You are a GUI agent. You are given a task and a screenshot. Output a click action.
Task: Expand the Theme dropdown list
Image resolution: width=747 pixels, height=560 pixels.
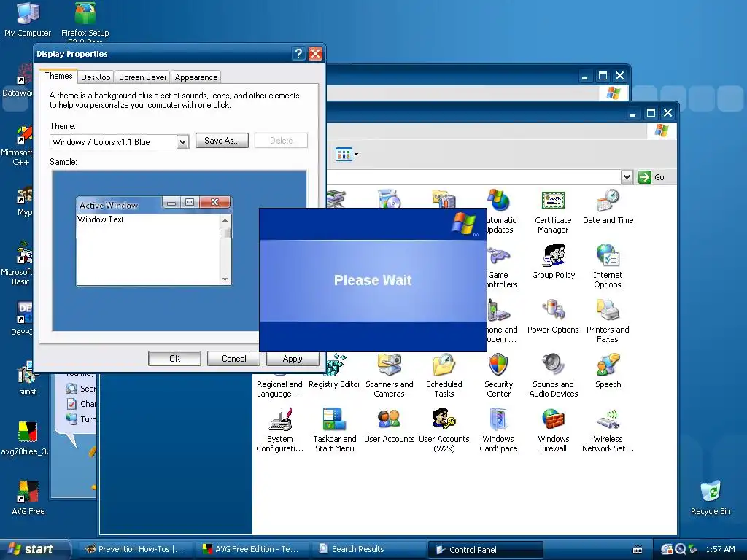[182, 142]
